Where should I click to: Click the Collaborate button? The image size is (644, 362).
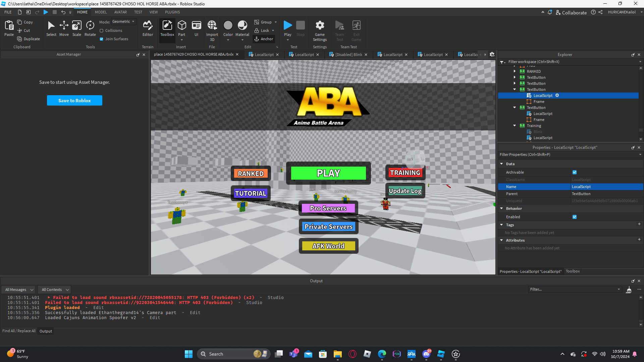click(571, 12)
